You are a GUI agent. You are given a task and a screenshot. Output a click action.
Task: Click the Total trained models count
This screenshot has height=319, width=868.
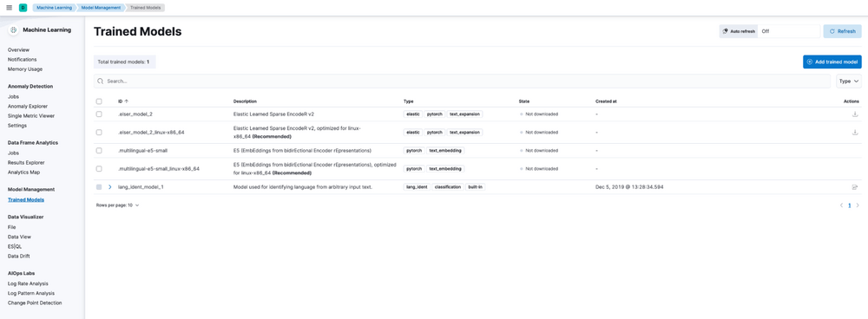click(x=123, y=62)
